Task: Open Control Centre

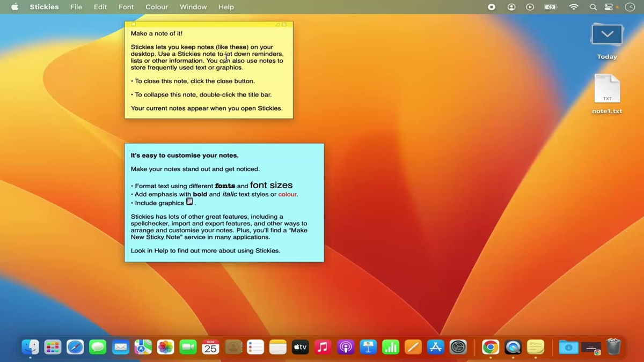Action: tap(609, 7)
